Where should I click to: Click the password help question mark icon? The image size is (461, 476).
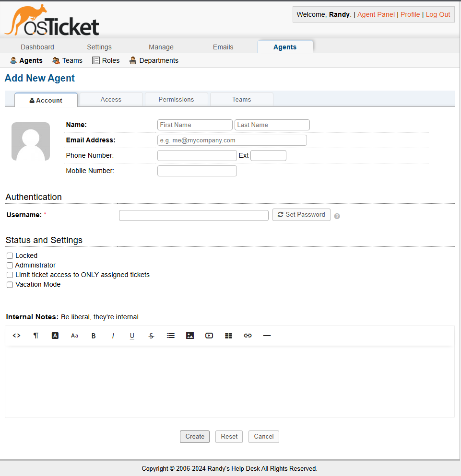(337, 216)
